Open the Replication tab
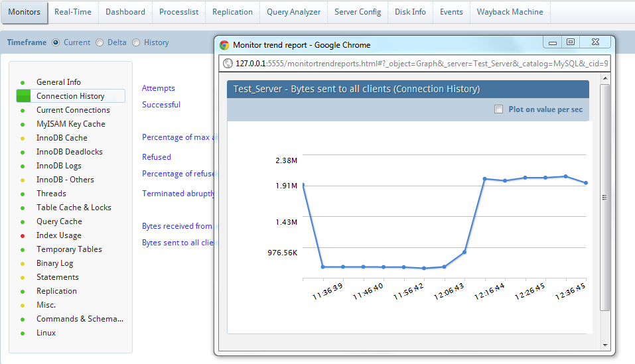 (232, 12)
